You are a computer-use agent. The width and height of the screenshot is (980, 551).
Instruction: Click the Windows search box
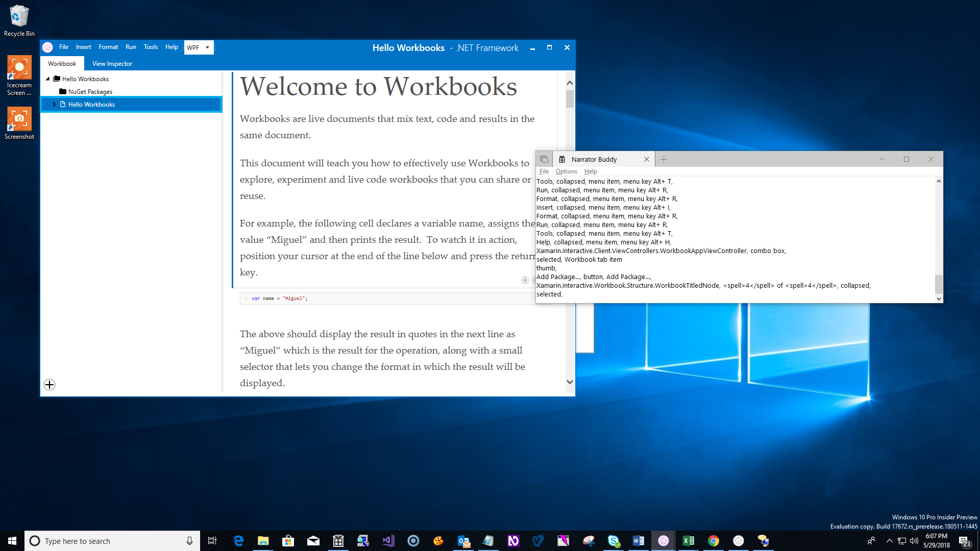click(x=112, y=541)
